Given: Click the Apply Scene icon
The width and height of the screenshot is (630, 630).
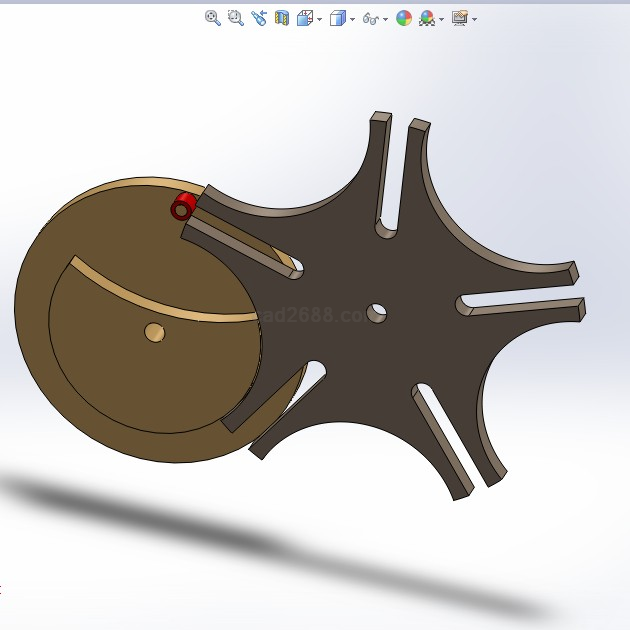Looking at the screenshot, I should [427, 17].
